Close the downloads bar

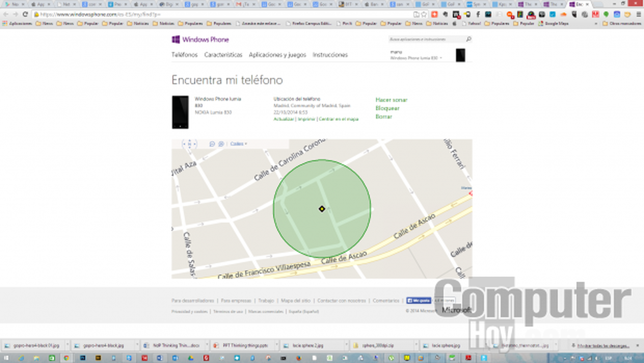tap(637, 346)
